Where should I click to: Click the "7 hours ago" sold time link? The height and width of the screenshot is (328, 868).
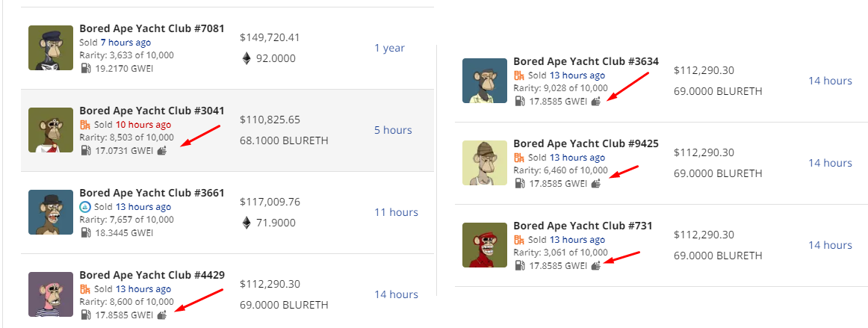[125, 43]
